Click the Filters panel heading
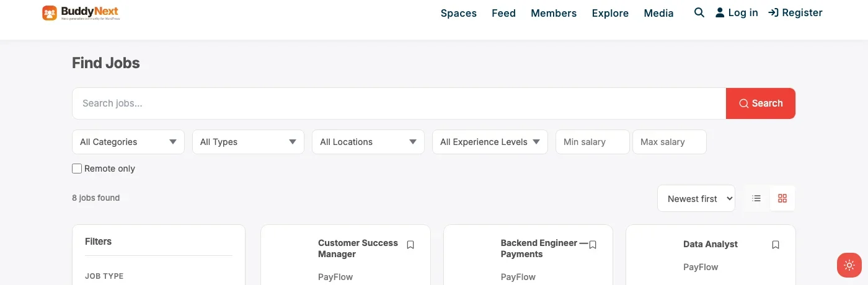 point(98,242)
